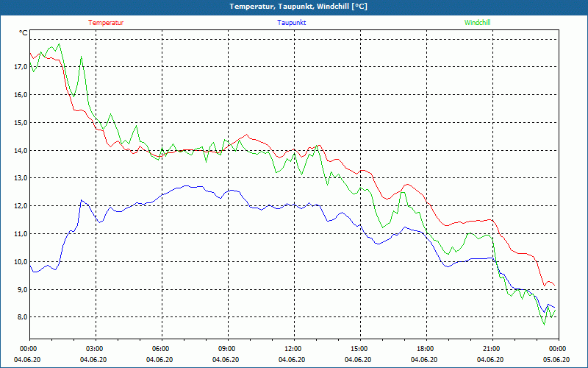Click the 15:00 time label
The height and width of the screenshot is (368, 588).
pos(358,349)
